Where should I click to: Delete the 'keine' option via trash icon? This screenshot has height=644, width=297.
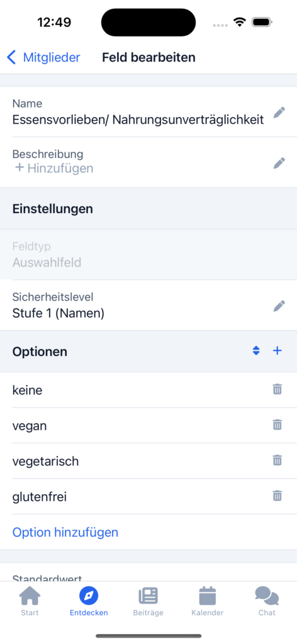tap(277, 389)
